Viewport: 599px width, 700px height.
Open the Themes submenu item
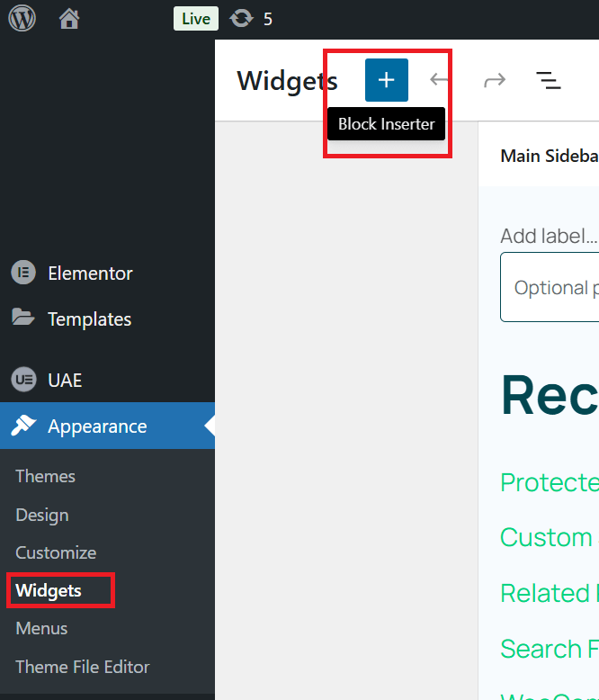click(x=45, y=476)
